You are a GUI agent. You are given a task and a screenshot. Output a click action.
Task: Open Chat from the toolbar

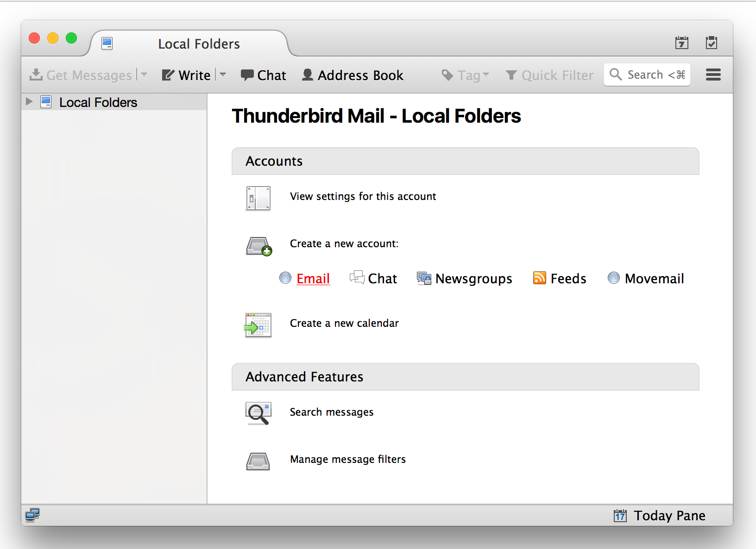tap(264, 75)
